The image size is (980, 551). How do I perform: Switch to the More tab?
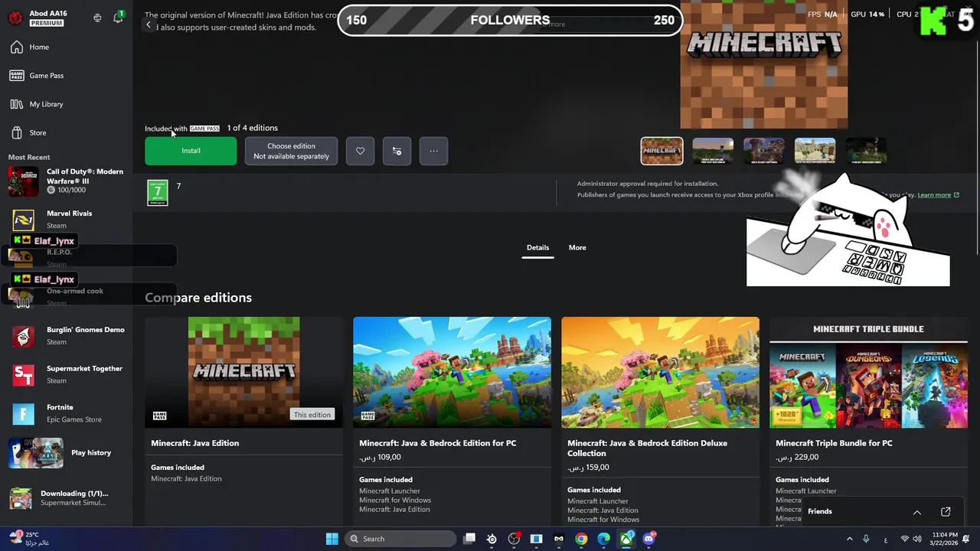point(577,248)
